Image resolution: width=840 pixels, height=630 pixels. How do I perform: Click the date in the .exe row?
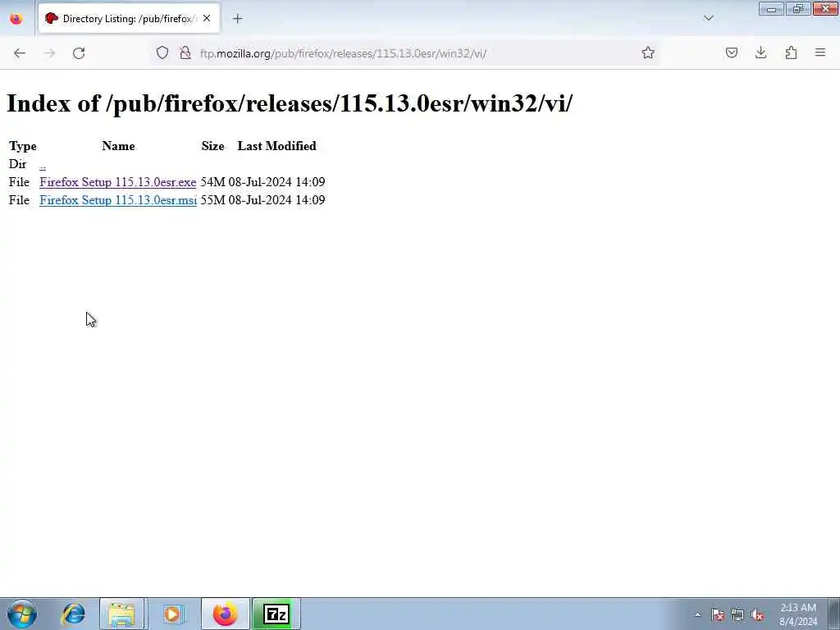(277, 182)
